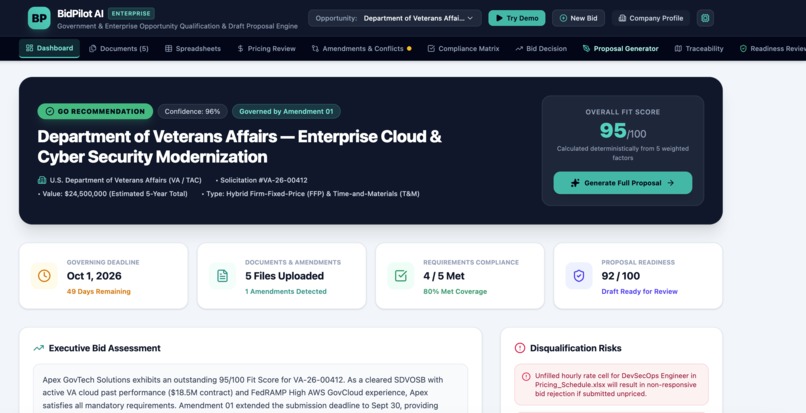Click Solicitation #VA-26-00412 text
The image size is (806, 413).
point(264,181)
